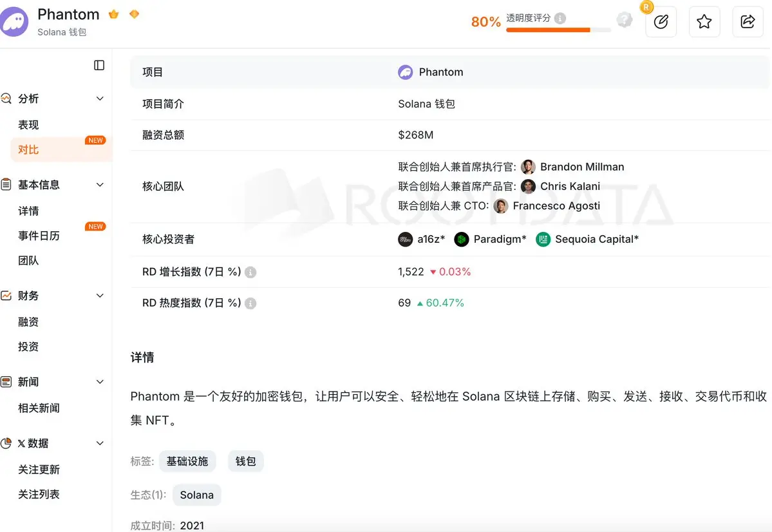
Task: Click the info icon beside 透明度评分
Action: coord(560,18)
